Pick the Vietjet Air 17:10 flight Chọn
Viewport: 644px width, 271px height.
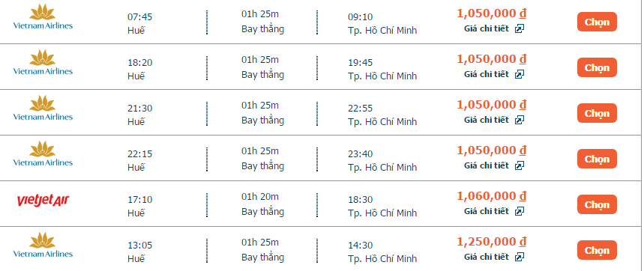point(597,204)
